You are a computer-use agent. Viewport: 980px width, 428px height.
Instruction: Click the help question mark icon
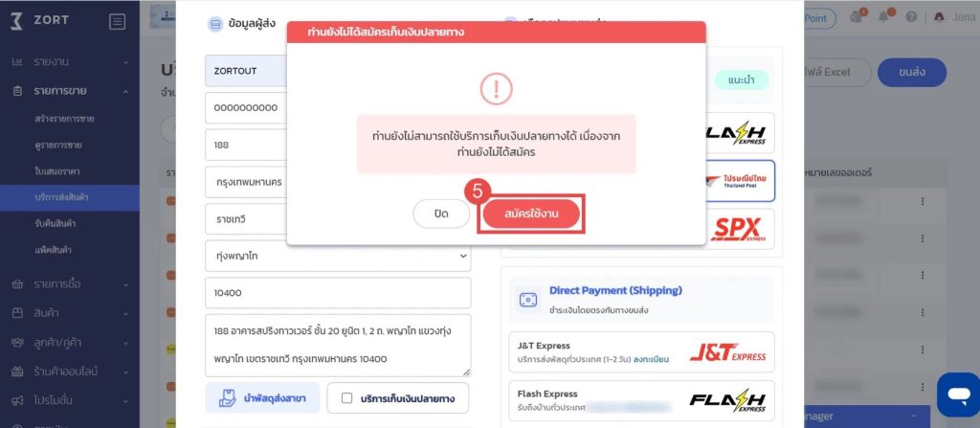[x=911, y=17]
